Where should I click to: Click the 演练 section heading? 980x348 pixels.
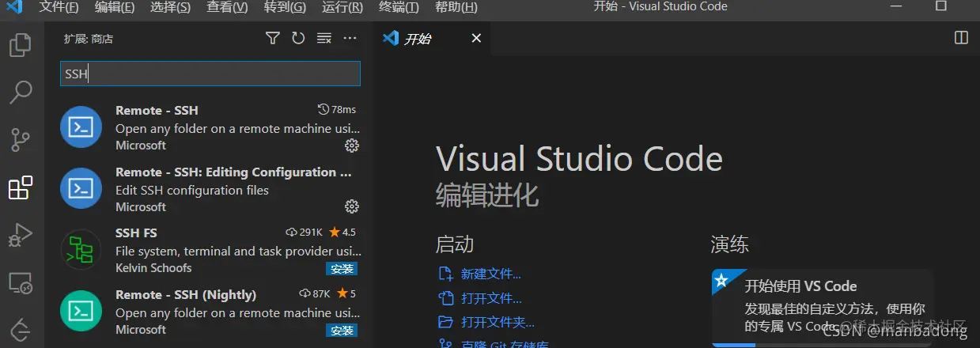tap(729, 244)
